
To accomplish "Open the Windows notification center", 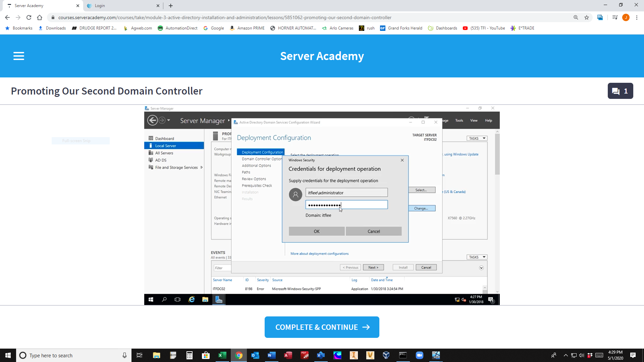I will click(633, 355).
